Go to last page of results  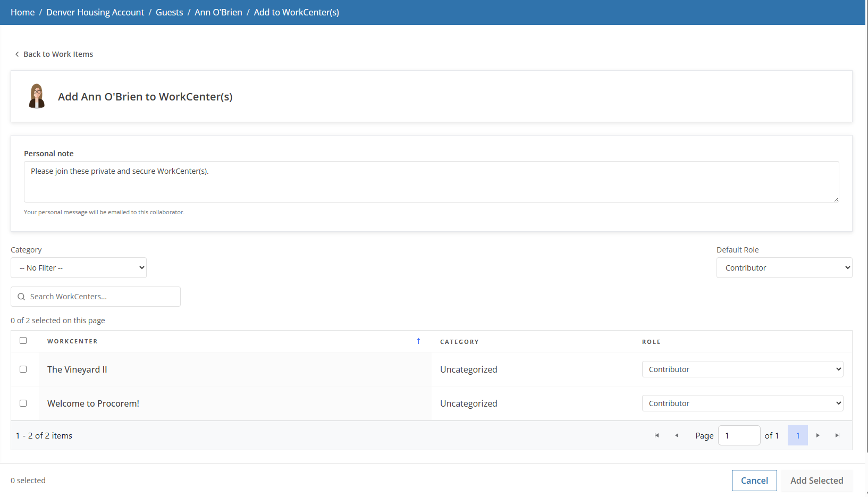coord(837,435)
